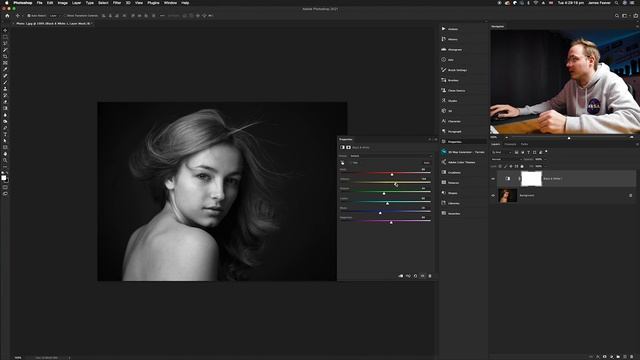Image resolution: width=640 pixels, height=360 pixels.
Task: Click the Cyans slider handle
Action: click(387, 203)
